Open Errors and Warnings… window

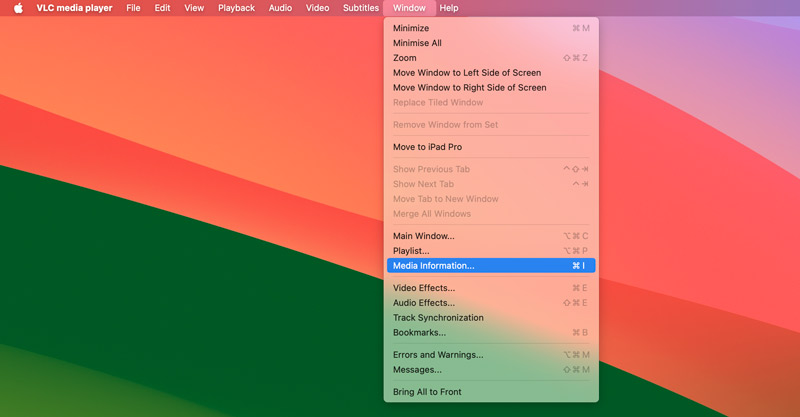tap(438, 355)
